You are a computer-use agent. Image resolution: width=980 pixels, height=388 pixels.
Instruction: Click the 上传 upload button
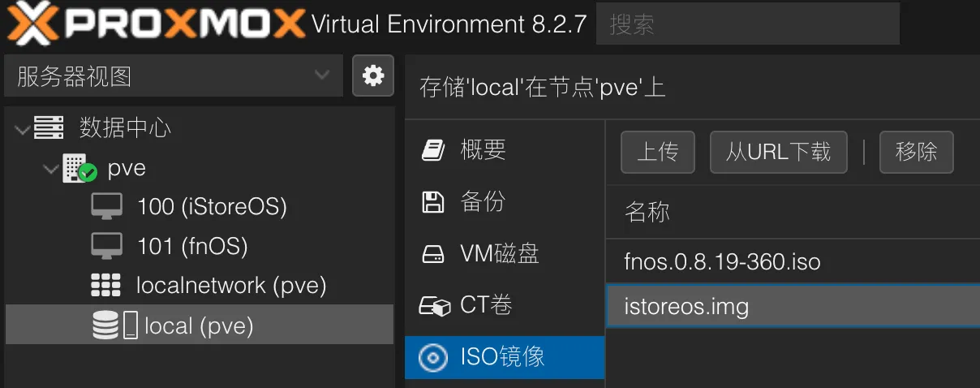(658, 152)
